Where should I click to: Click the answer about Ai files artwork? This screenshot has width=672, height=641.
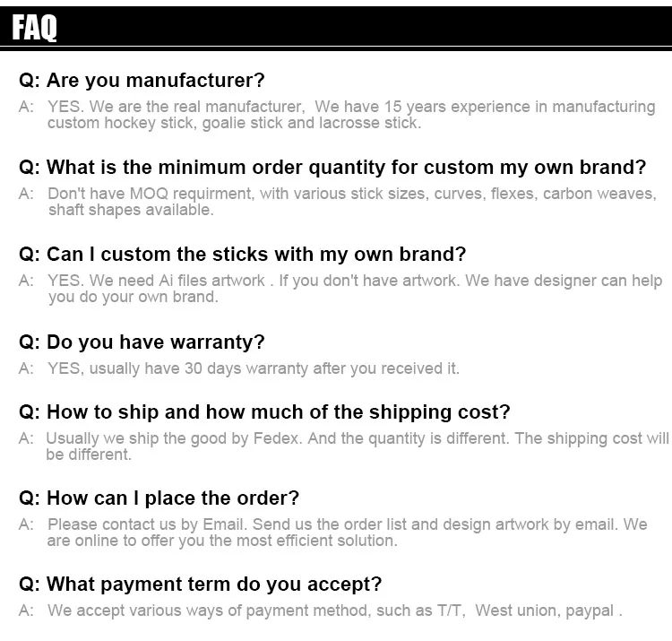click(340, 289)
